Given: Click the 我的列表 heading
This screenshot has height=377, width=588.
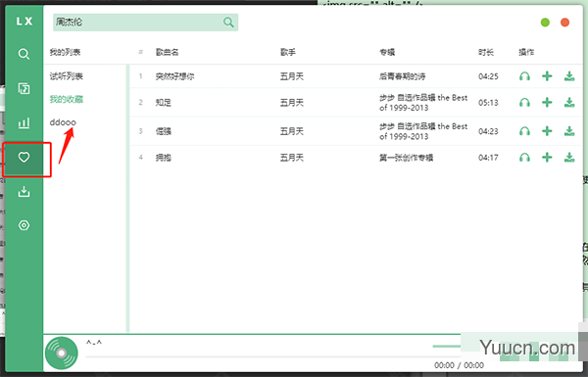Looking at the screenshot, I should [x=65, y=52].
